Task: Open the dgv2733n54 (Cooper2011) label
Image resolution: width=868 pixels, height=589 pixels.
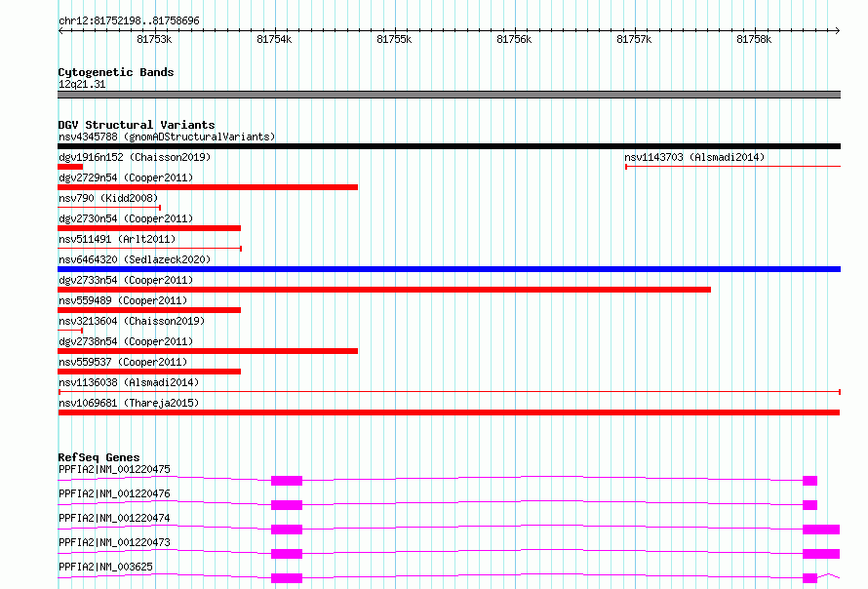Action: coord(126,280)
